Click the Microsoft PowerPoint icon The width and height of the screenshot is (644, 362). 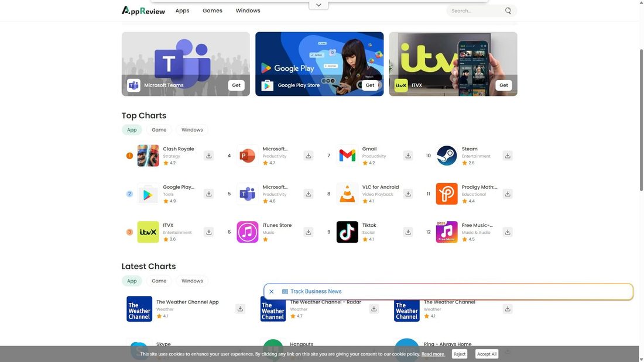click(247, 156)
